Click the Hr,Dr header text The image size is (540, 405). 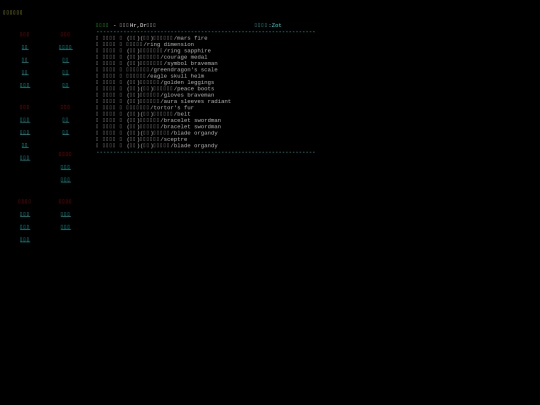coord(138,25)
